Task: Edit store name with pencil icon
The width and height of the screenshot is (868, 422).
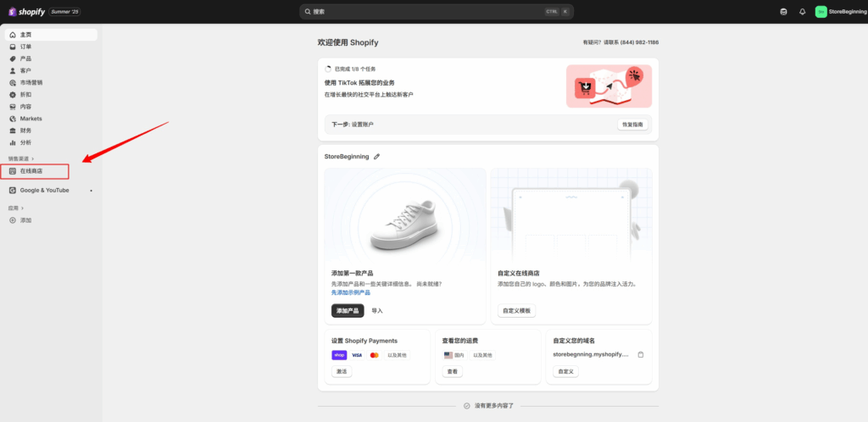Action: tap(377, 157)
